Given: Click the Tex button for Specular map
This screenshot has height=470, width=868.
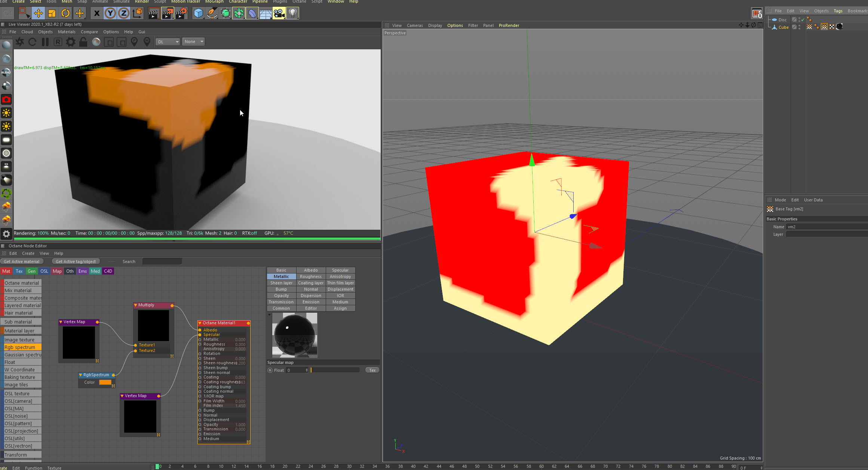Looking at the screenshot, I should point(372,370).
